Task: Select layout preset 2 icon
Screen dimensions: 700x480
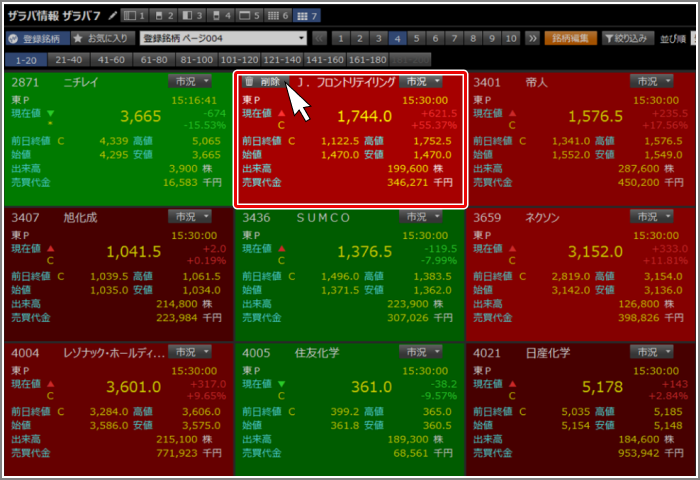Action: [164, 16]
